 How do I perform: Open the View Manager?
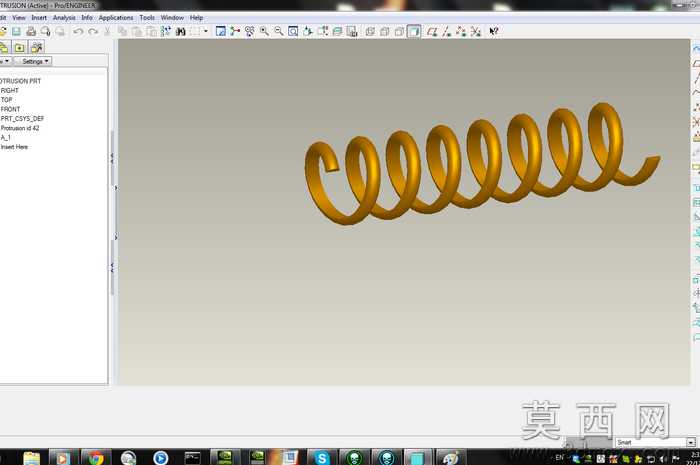352,31
